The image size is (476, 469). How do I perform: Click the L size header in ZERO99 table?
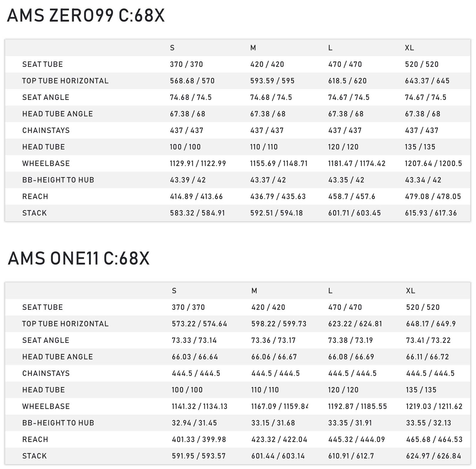(x=330, y=48)
